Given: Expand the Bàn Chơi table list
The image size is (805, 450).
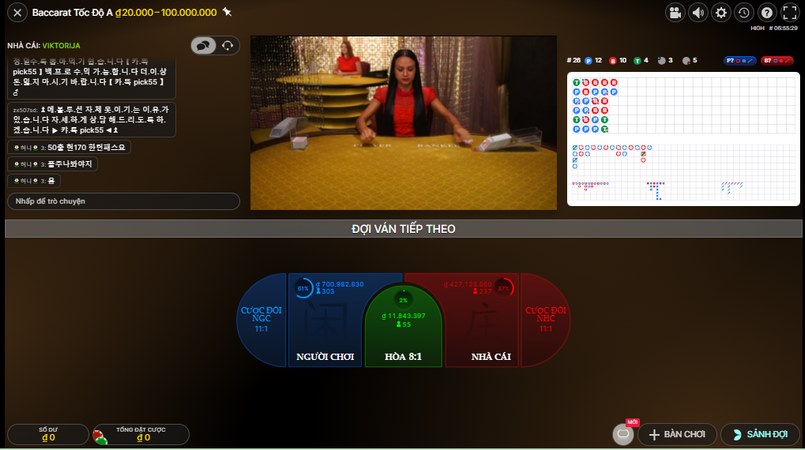Looking at the screenshot, I should pyautogui.click(x=677, y=435).
